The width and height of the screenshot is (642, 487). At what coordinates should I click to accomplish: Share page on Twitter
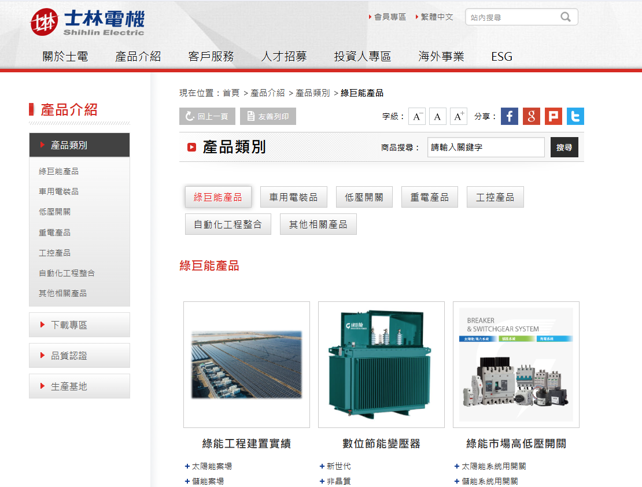(575, 116)
